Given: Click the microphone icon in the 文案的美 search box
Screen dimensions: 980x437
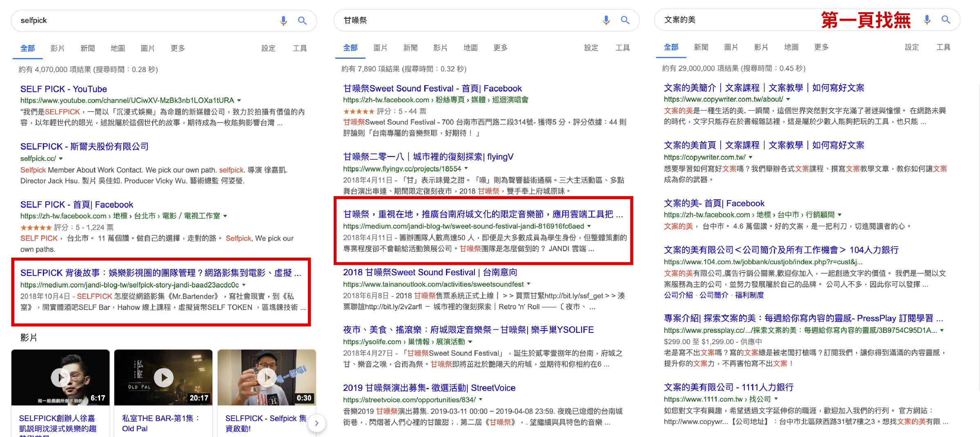Looking at the screenshot, I should [x=927, y=20].
